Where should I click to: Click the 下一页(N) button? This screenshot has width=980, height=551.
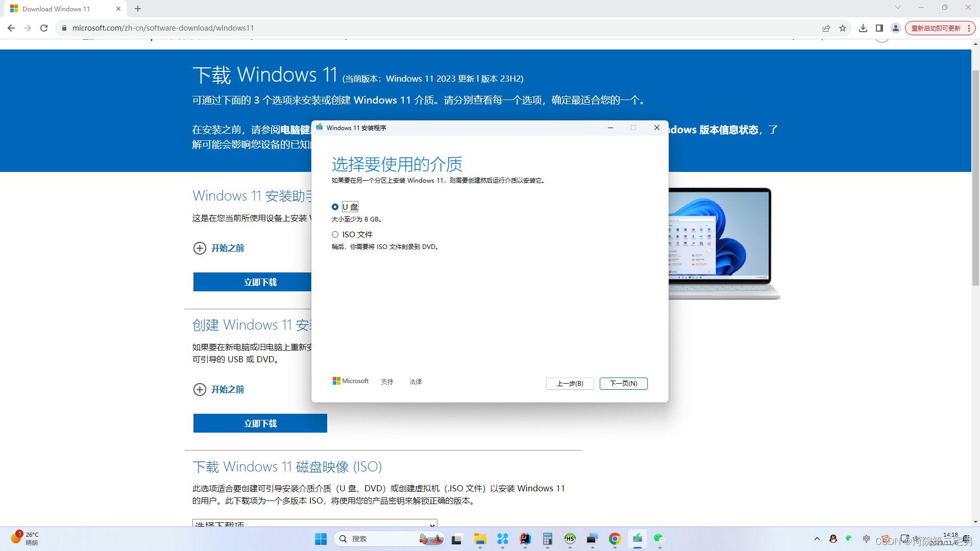coord(623,383)
